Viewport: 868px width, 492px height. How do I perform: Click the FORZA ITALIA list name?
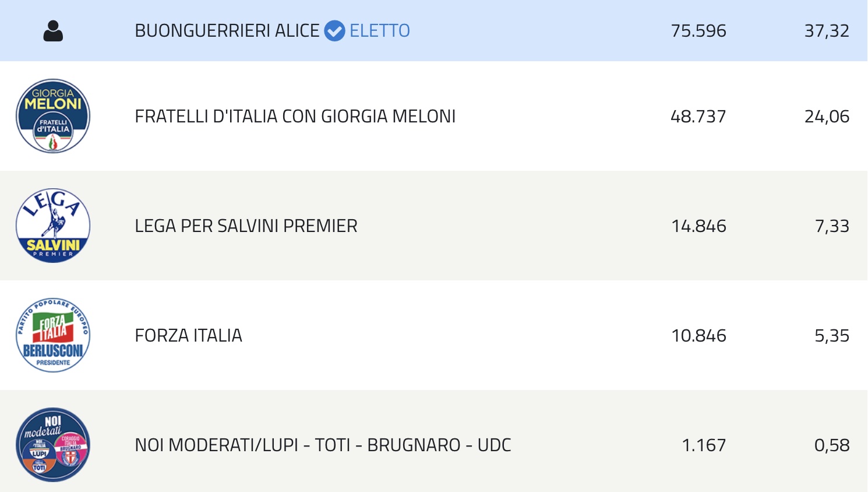189,336
